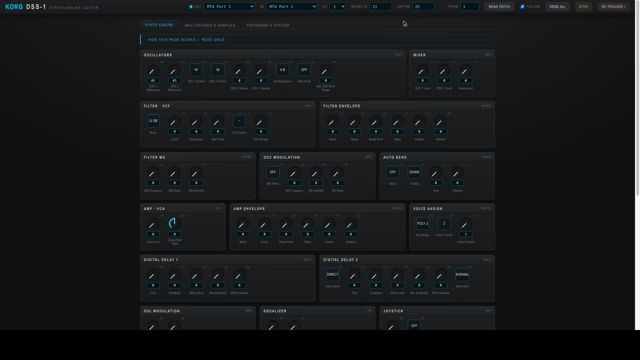Open the MIDI channel dropdown
This screenshot has width=640, height=360.
pyautogui.click(x=338, y=7)
